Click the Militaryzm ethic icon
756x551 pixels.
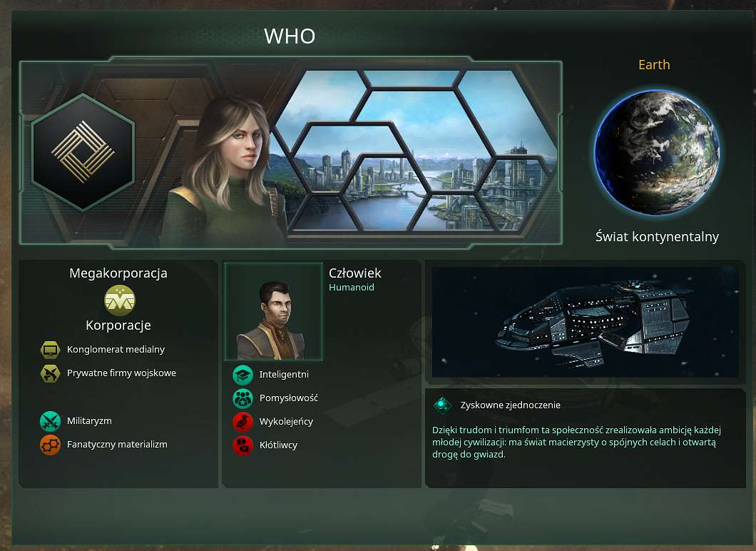click(50, 420)
